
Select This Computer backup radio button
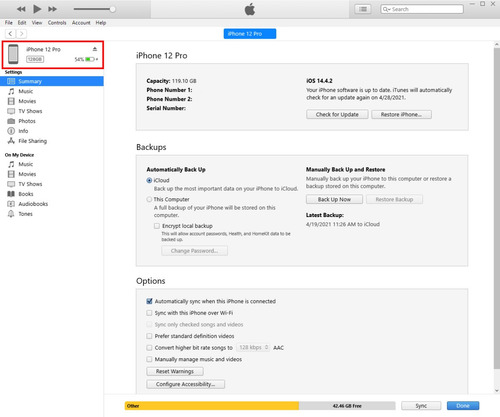point(149,199)
